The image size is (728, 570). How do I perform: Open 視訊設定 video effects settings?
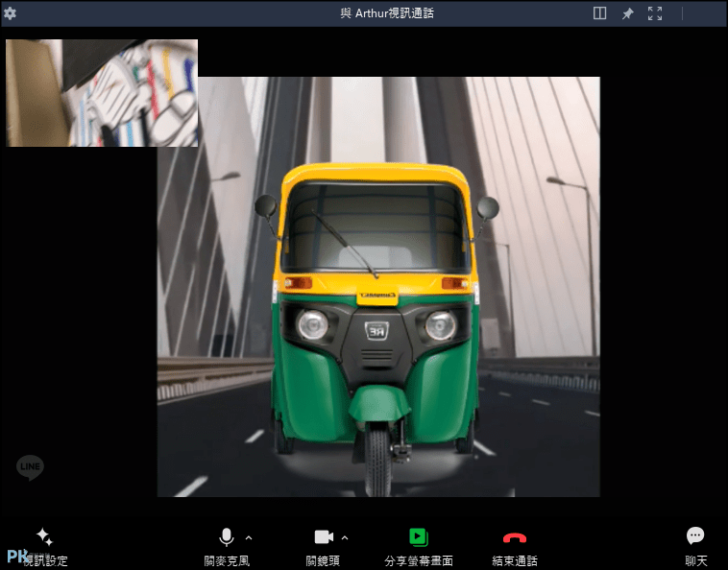[45, 548]
